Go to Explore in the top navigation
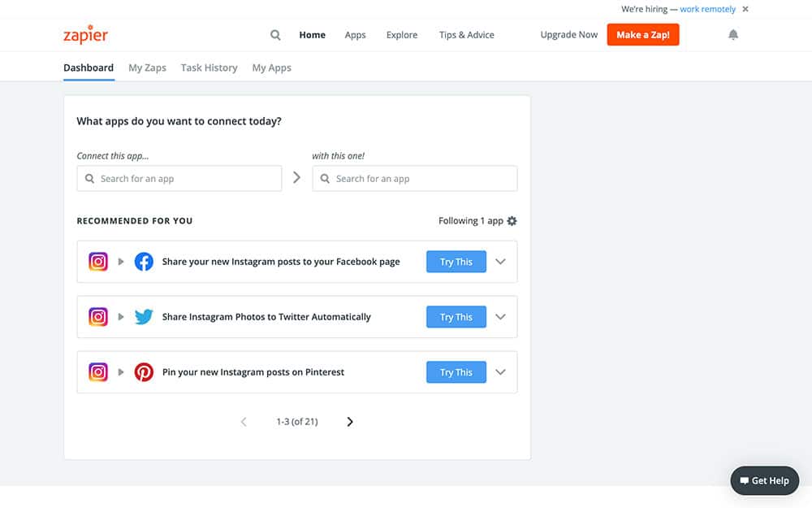The height and width of the screenshot is (508, 812). [402, 35]
